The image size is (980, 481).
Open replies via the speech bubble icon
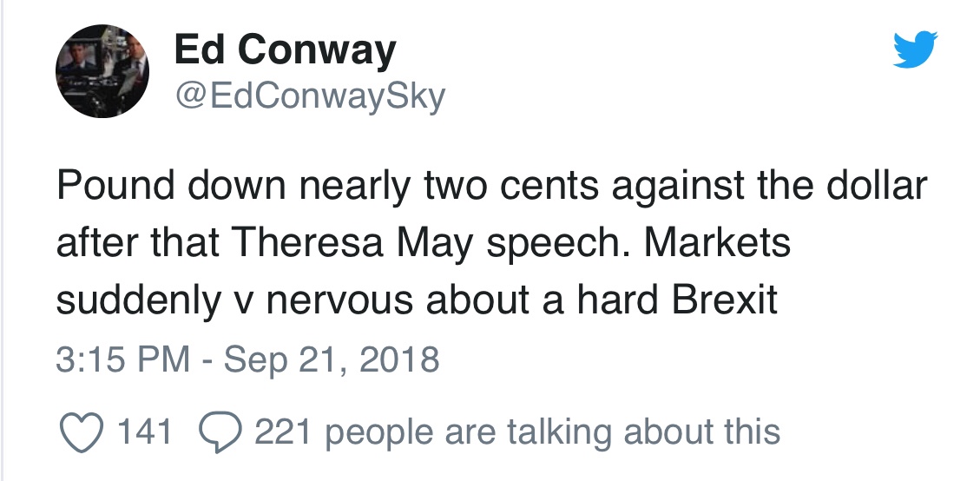click(x=220, y=432)
